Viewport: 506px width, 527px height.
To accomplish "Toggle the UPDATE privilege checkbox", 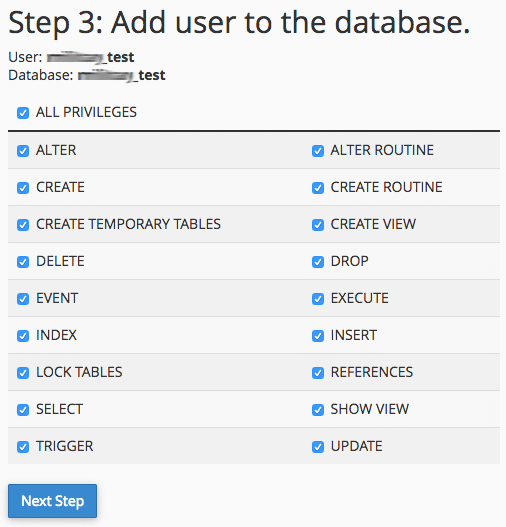I will click(x=318, y=447).
